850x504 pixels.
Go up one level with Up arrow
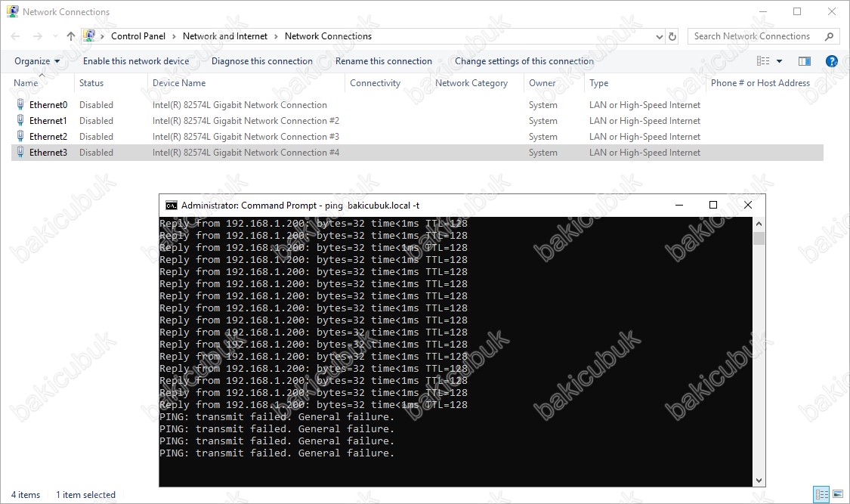click(x=71, y=36)
